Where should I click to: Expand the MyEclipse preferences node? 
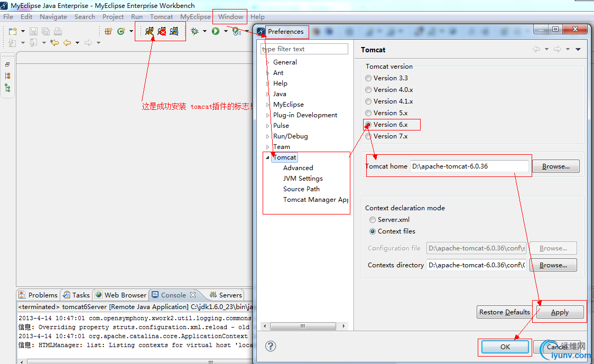268,105
